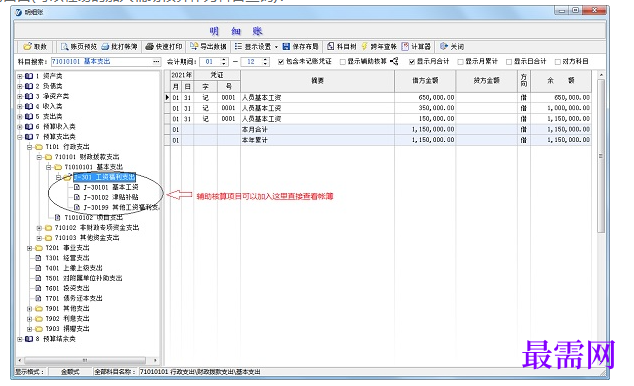Click the 借方金额 column header
634x386 pixels.
coord(425,81)
